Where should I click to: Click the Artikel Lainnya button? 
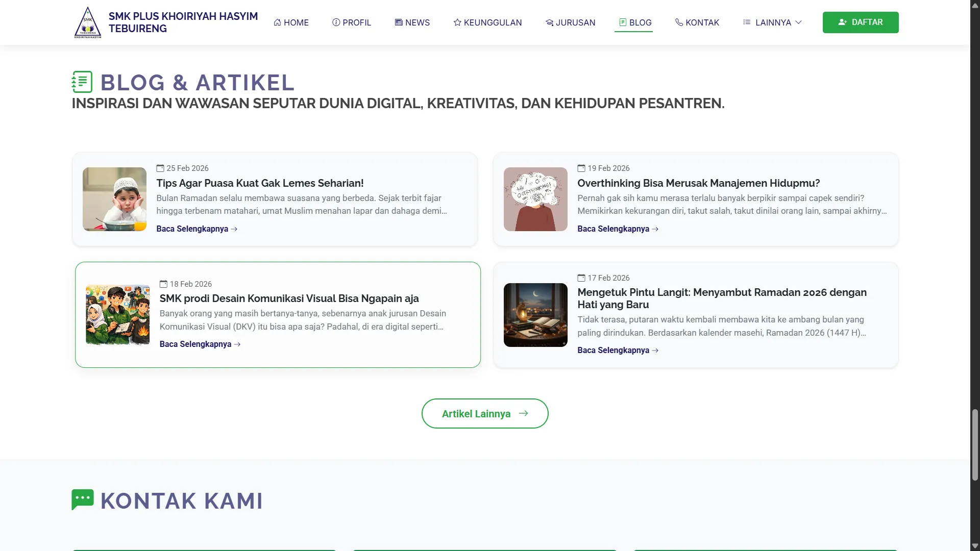(x=484, y=413)
